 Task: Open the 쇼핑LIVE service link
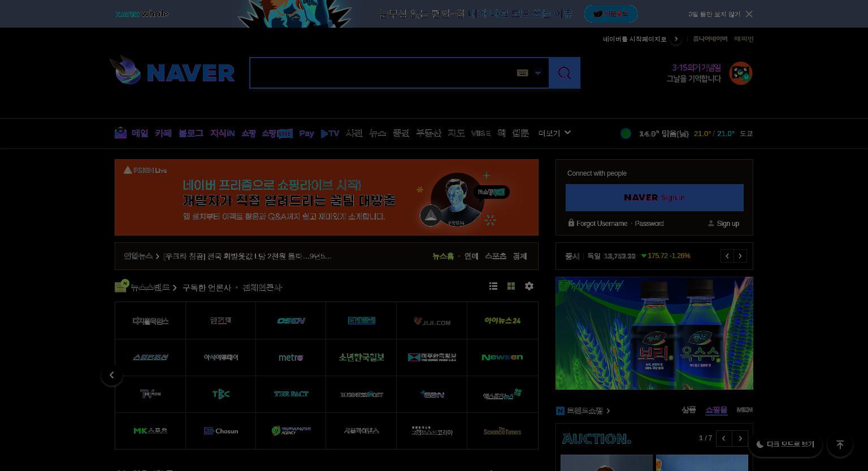click(x=277, y=133)
